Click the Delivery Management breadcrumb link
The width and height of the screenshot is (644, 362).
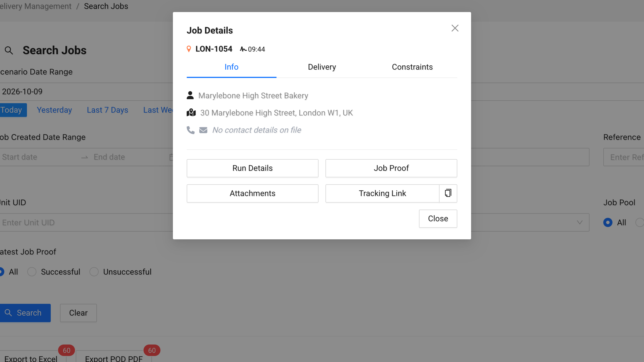point(36,6)
